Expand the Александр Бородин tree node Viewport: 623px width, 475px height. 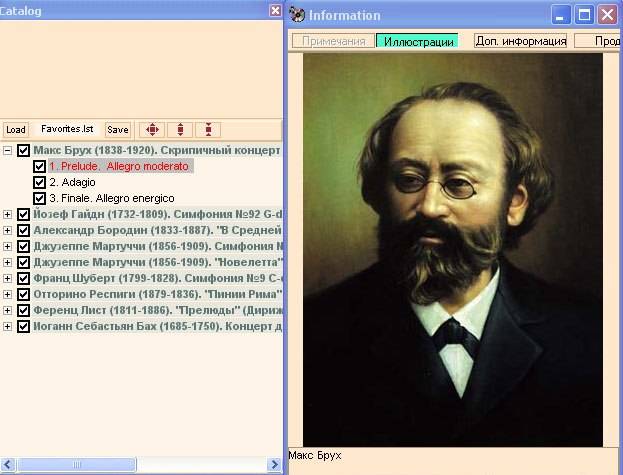7,230
